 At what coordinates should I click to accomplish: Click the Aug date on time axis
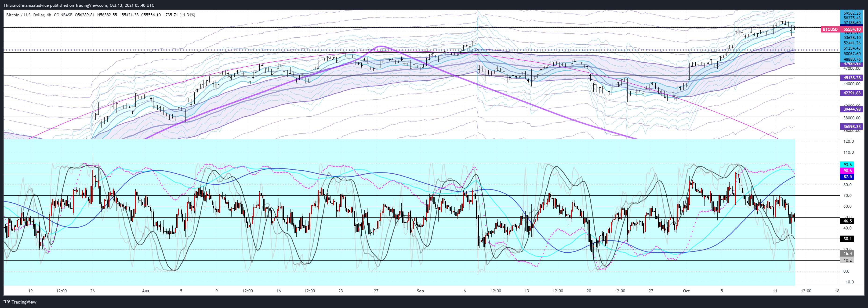(x=145, y=291)
